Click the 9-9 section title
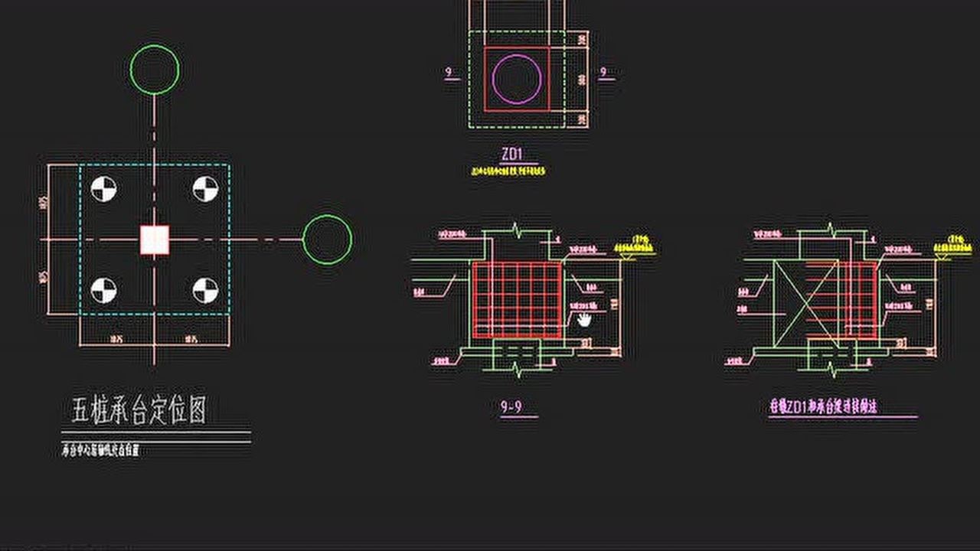The height and width of the screenshot is (551, 980). coord(511,407)
